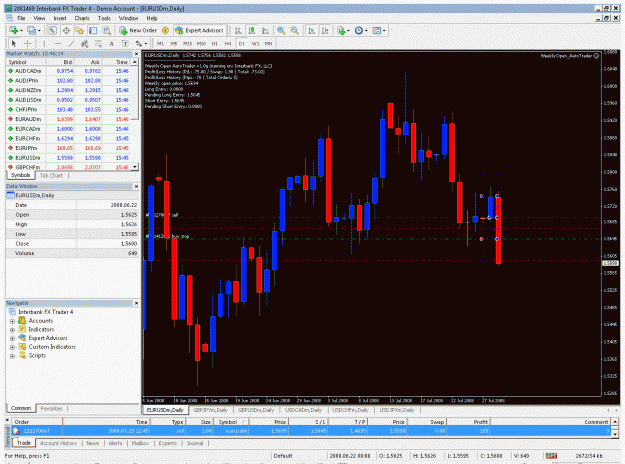Select the horizontal line drawing tool
Screen dimensions: 625x464
[x=58, y=43]
